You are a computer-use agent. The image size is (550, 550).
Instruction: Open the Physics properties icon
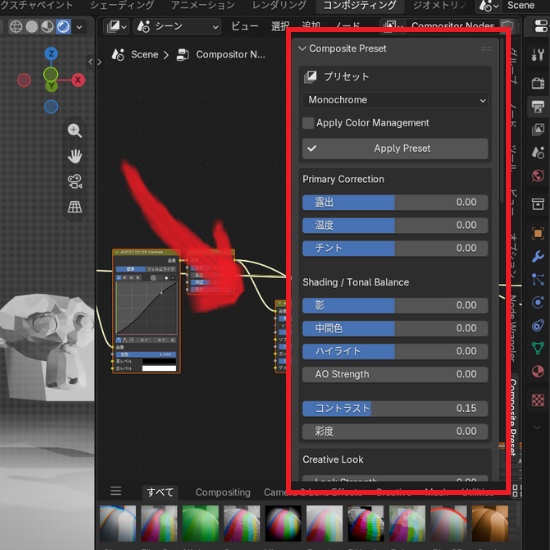(x=538, y=302)
